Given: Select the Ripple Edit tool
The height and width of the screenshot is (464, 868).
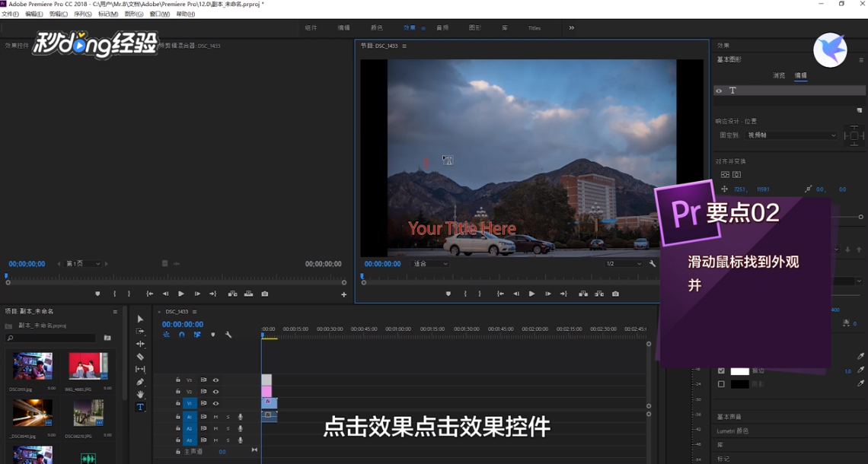Looking at the screenshot, I should (140, 344).
